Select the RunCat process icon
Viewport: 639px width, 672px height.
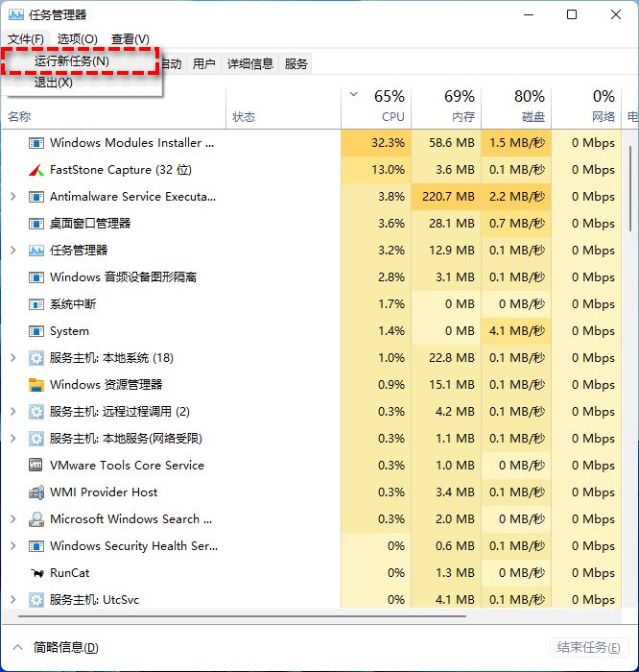click(36, 573)
